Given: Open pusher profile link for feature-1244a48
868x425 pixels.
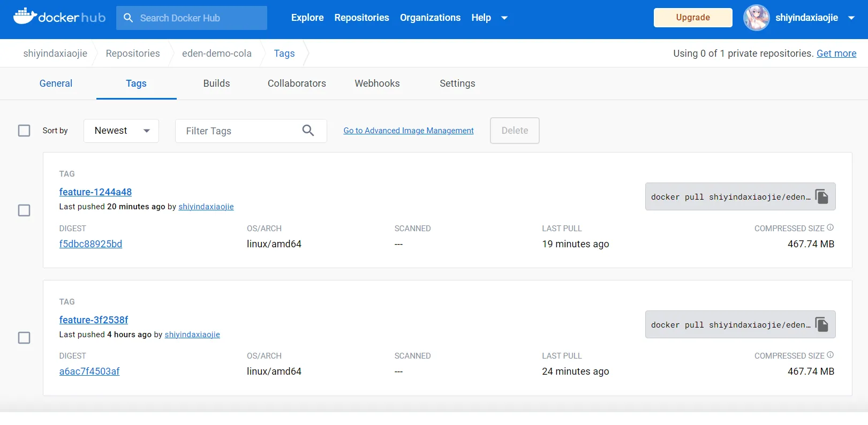Looking at the screenshot, I should [206, 207].
